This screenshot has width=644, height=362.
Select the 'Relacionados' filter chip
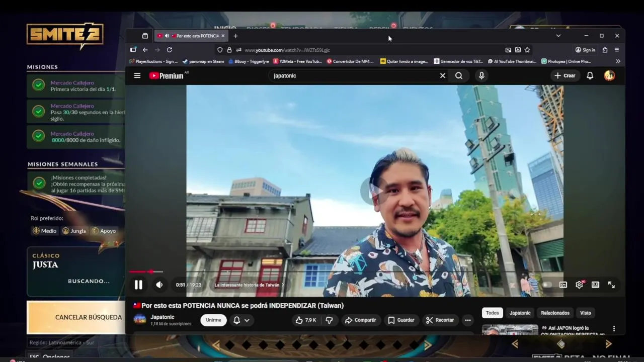(x=555, y=313)
